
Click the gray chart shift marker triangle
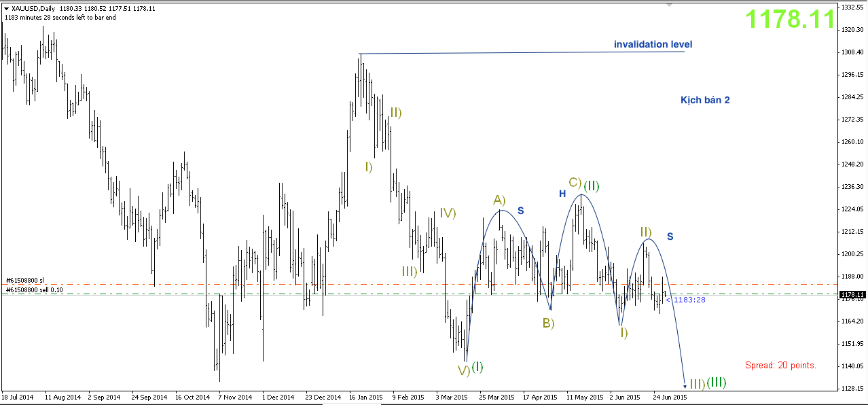point(671,5)
